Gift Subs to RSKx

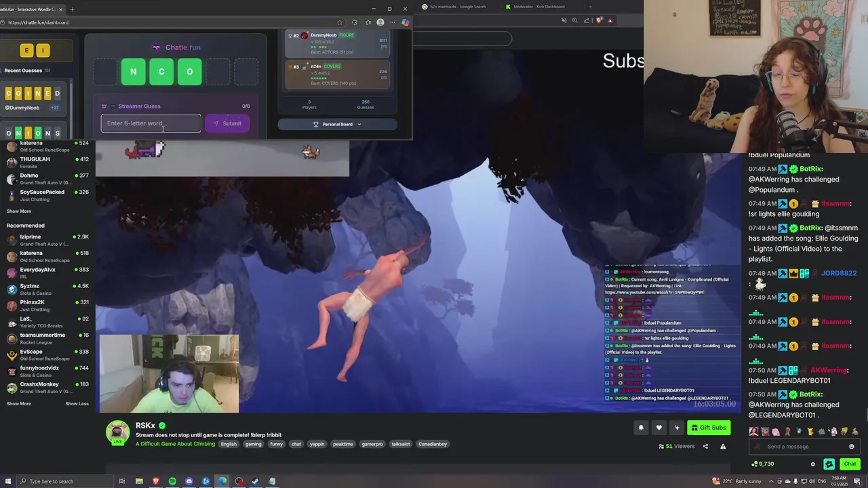[x=709, y=428]
